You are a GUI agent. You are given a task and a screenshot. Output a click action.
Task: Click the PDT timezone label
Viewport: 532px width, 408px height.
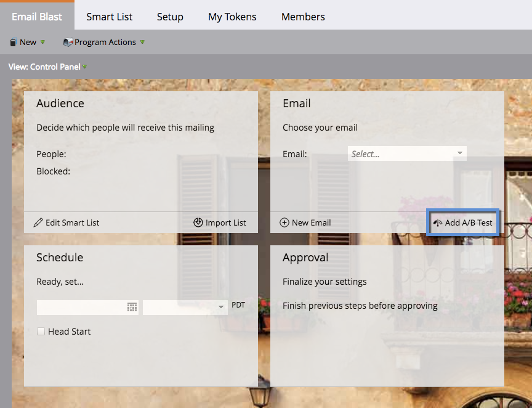point(238,304)
